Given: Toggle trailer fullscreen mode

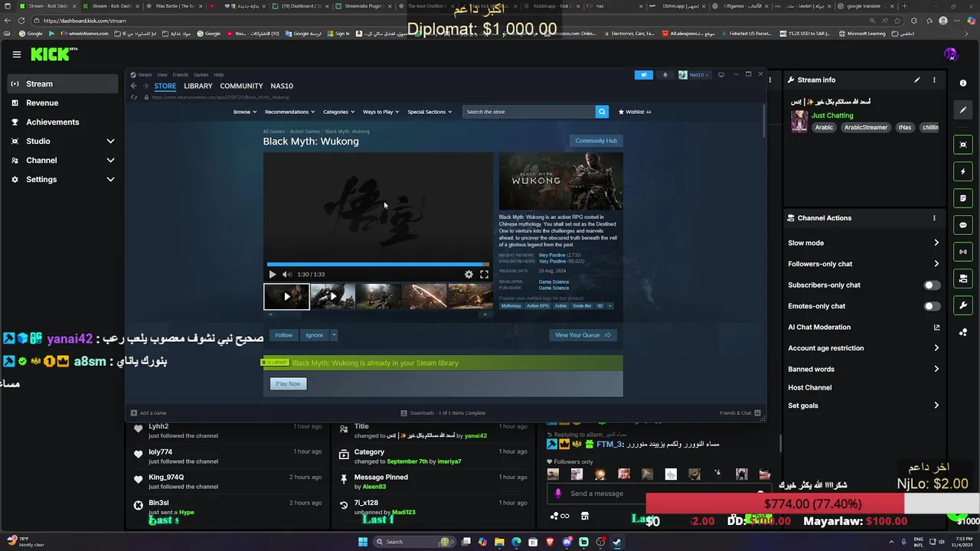Looking at the screenshot, I should pos(484,274).
